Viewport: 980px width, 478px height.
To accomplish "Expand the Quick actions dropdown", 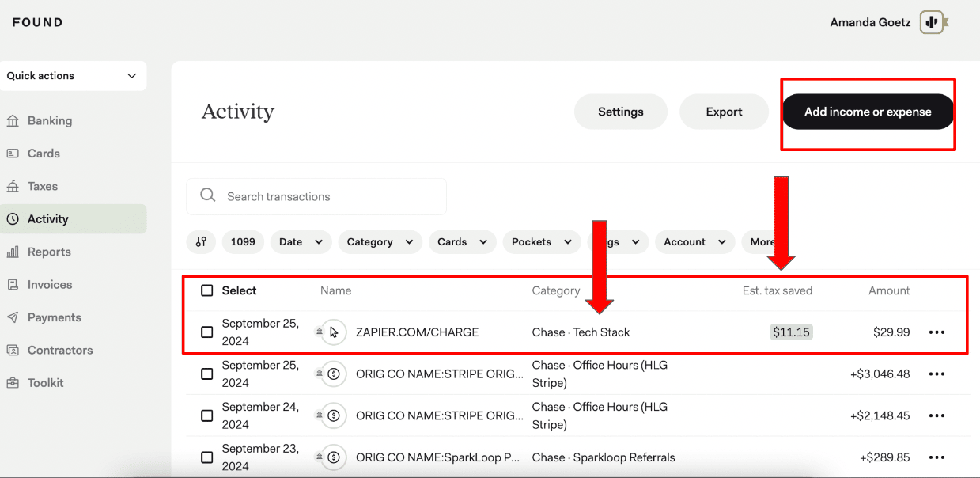I will [x=73, y=76].
